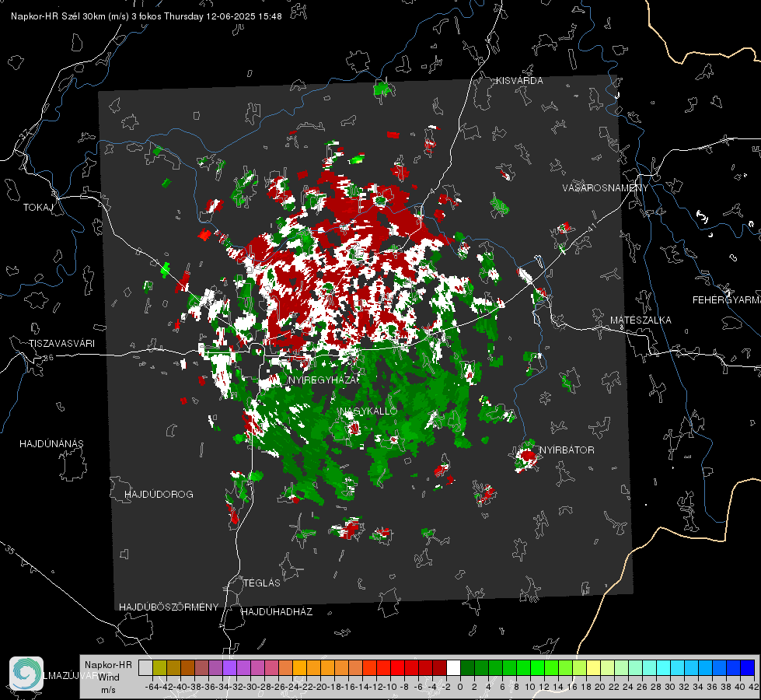Viewport: 761px width, 700px height.
Task: Click the HAJDÚDOROG label
Action: [x=159, y=494]
